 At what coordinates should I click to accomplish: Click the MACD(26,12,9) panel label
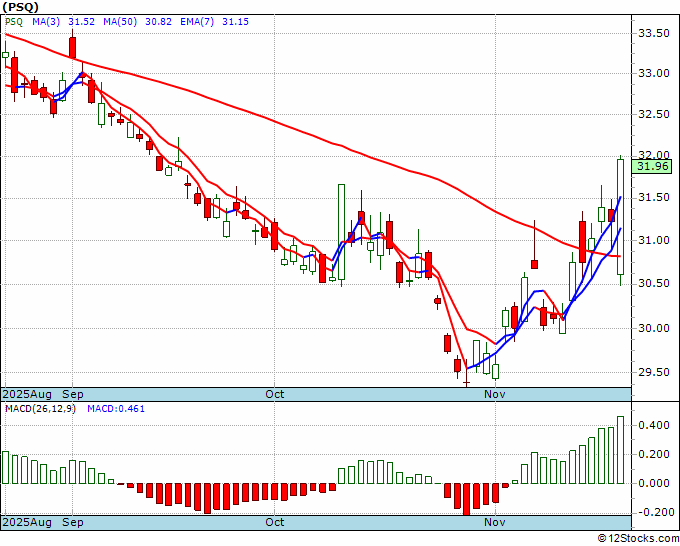[x=40, y=409]
